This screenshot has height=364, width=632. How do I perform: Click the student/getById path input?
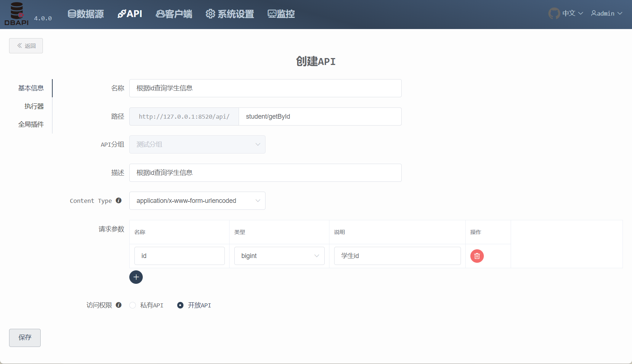320,116
